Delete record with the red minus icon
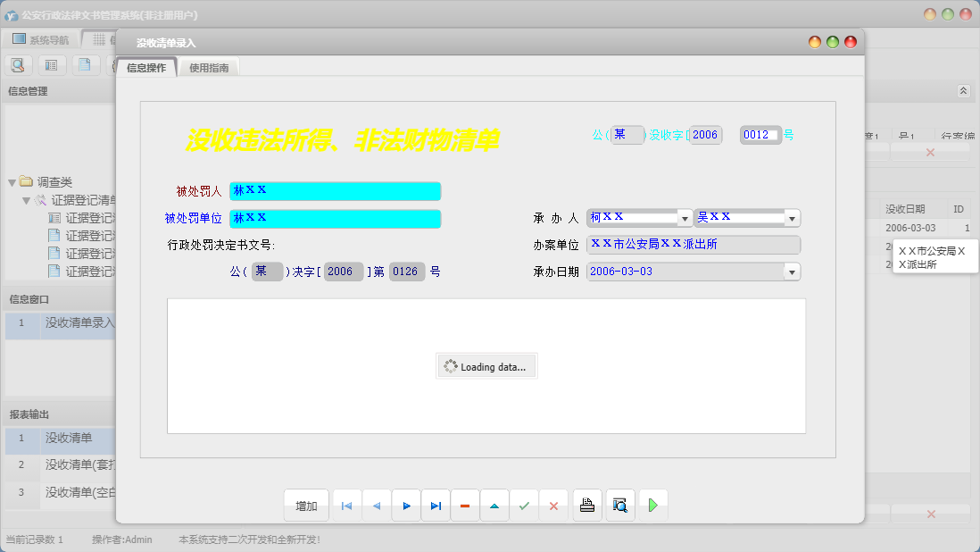The image size is (980, 552). pos(465,506)
